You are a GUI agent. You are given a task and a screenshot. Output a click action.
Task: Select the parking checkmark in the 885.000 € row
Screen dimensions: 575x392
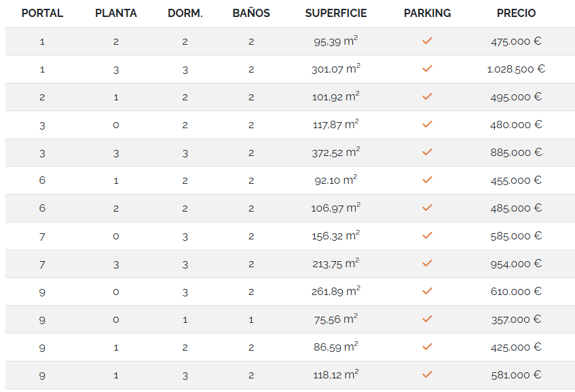point(427,153)
